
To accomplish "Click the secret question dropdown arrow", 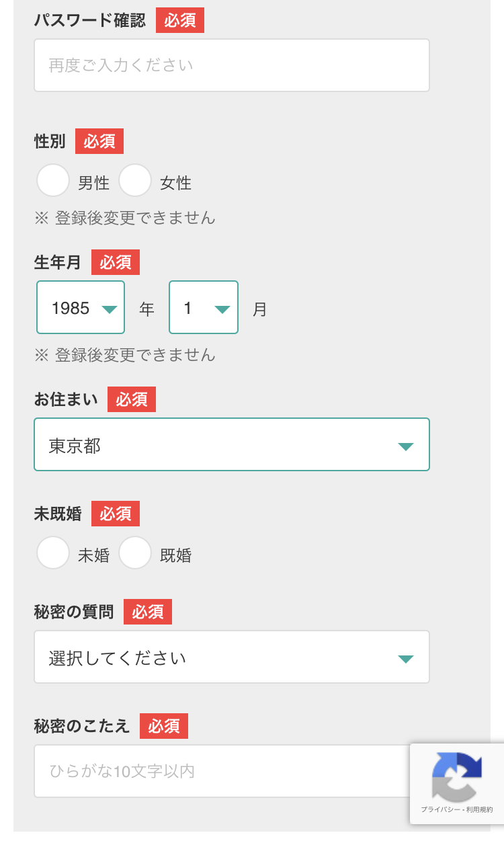I will (x=405, y=659).
